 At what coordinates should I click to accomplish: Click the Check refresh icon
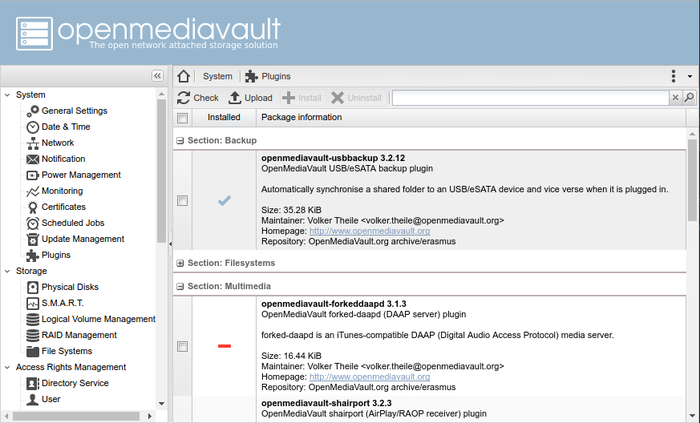pyautogui.click(x=183, y=98)
